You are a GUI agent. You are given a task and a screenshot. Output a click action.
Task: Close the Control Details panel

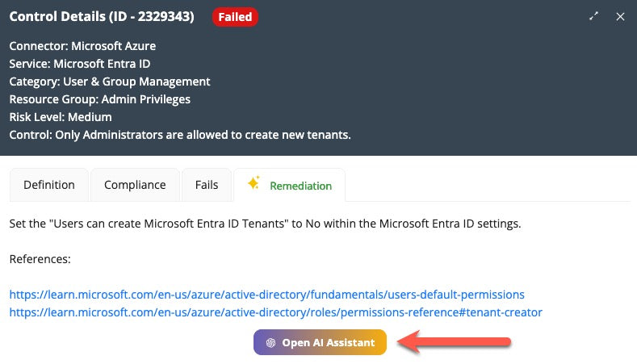[620, 16]
